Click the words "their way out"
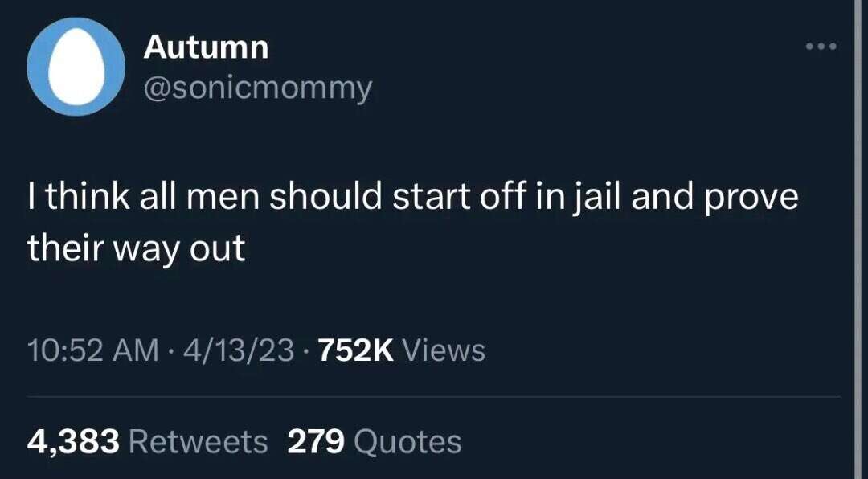 click(x=136, y=248)
